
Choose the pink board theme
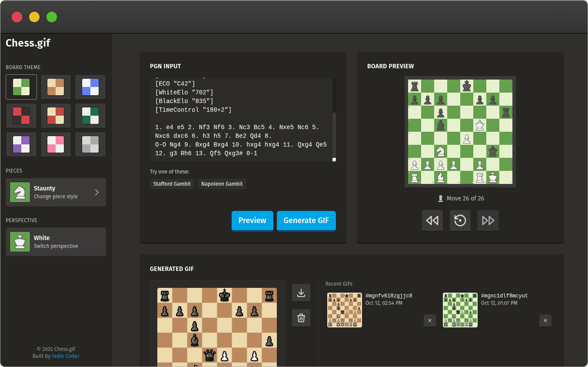click(x=56, y=143)
